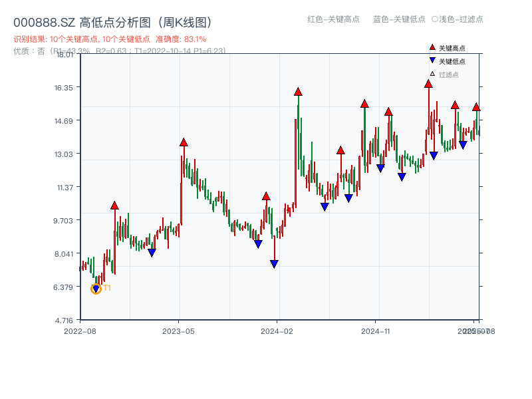
Task: Click the tallest green candlestick near 2024-04
Action: click(297, 133)
